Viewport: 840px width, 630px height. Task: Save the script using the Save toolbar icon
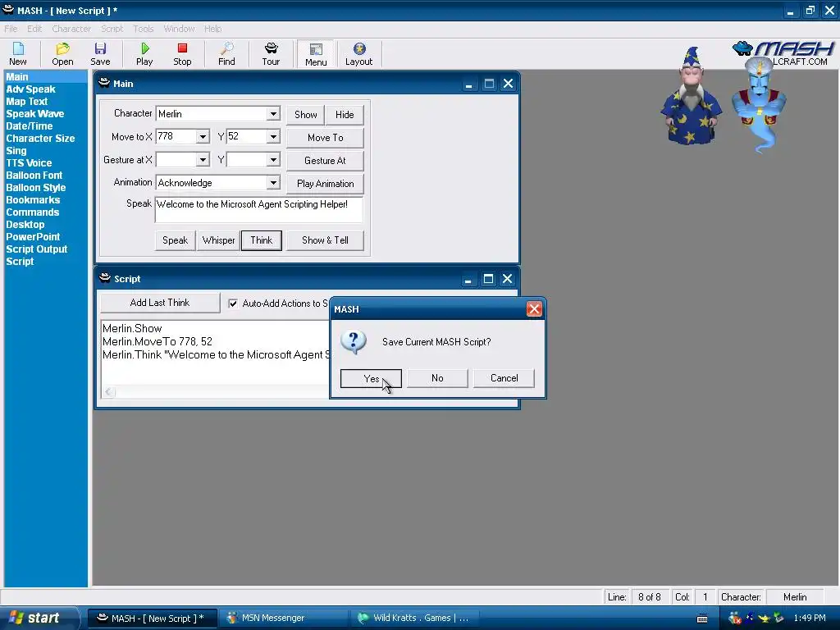tap(100, 54)
